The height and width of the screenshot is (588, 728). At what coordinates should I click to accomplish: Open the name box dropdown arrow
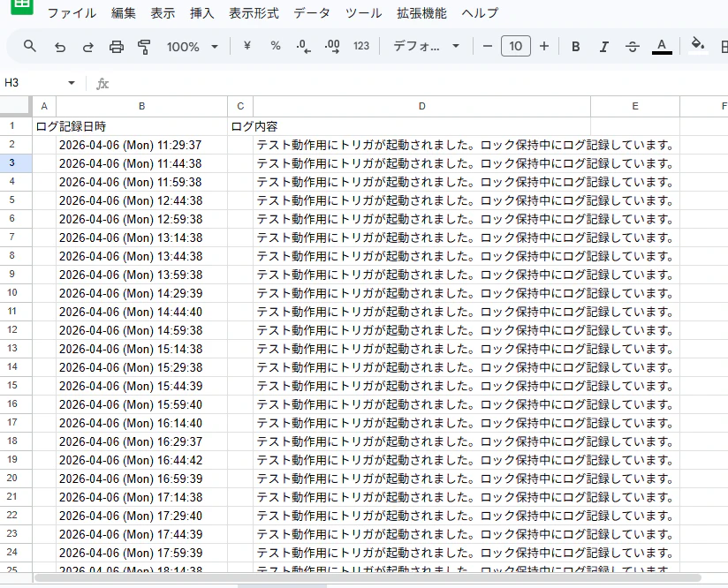coord(72,83)
